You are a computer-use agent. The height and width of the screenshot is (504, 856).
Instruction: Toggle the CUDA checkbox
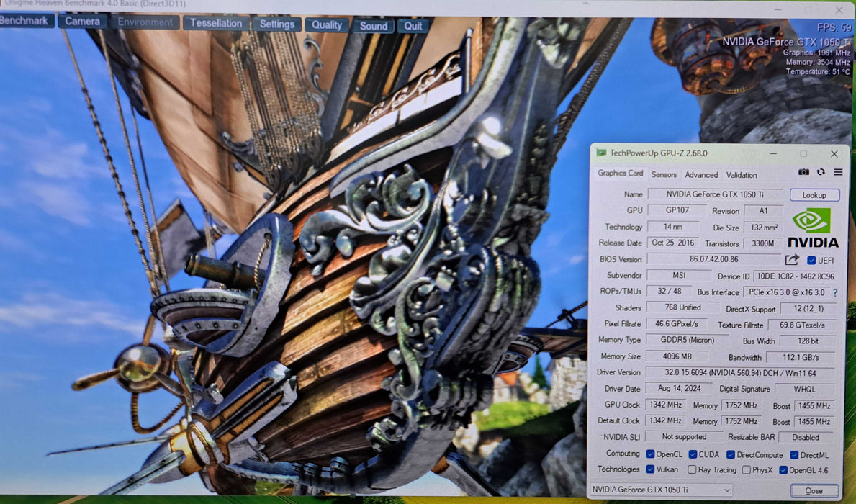pyautogui.click(x=693, y=454)
